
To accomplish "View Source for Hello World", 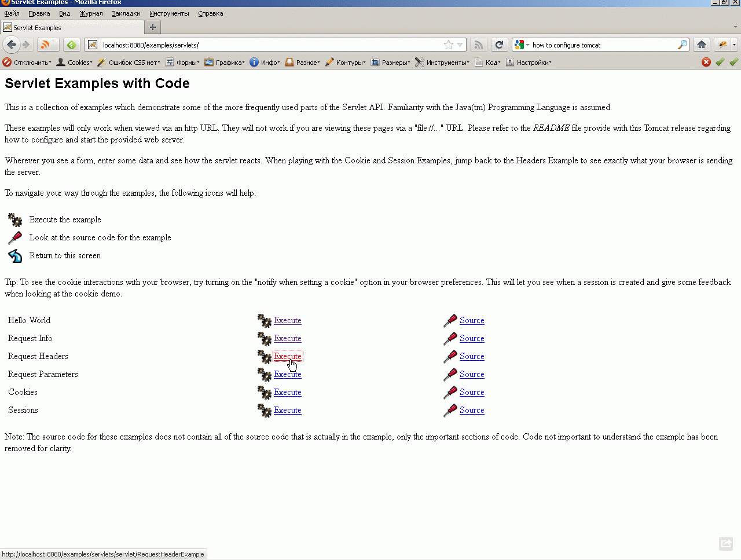I will click(x=472, y=320).
